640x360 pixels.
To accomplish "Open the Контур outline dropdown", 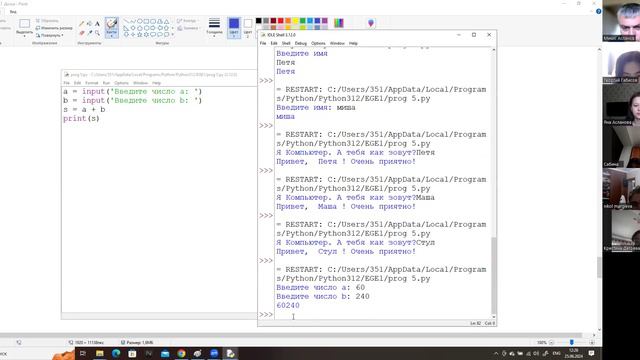I will [188, 21].
